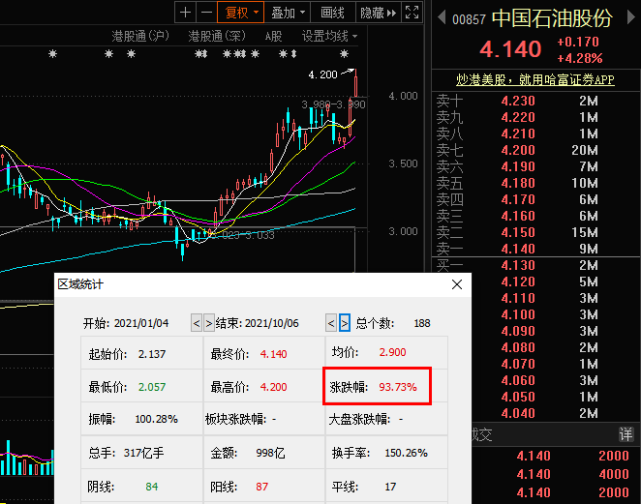Click the 15M volume at 卖二
The height and width of the screenshot is (504, 641).
pos(585,232)
